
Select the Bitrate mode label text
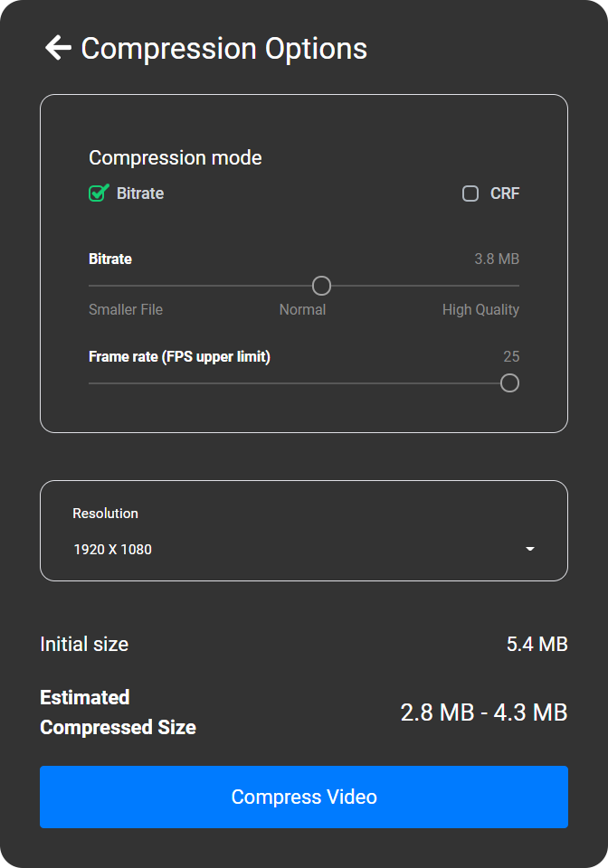coord(140,193)
